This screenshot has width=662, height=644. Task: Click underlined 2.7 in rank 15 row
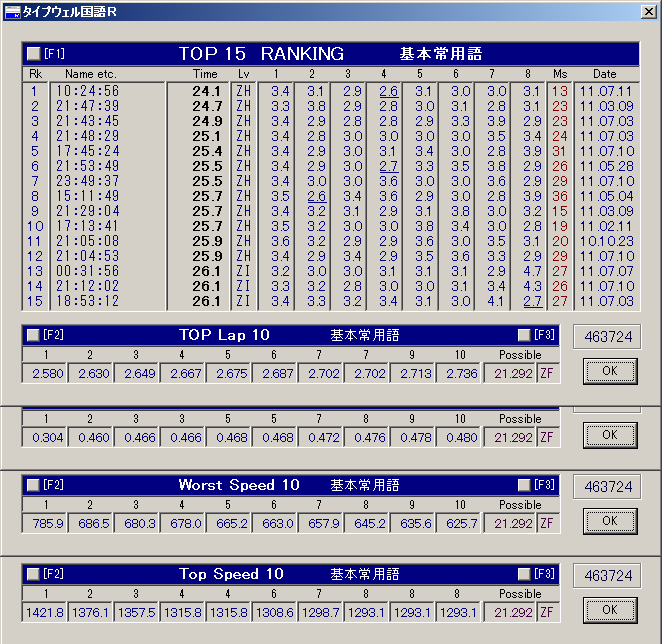(532, 301)
